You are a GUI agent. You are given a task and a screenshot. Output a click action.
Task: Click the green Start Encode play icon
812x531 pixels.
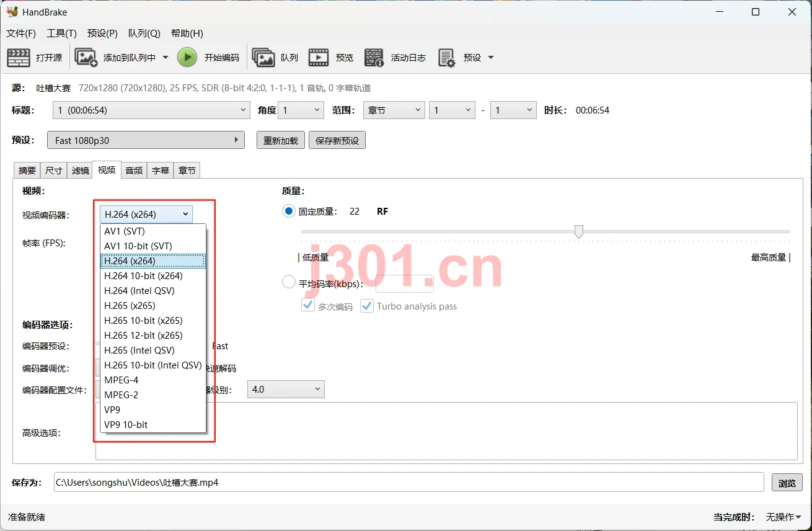187,58
